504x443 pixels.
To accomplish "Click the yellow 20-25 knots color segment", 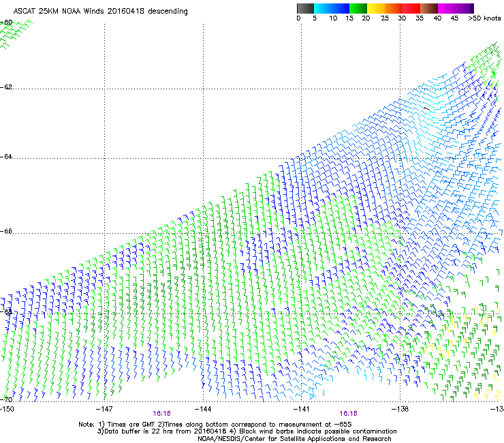I will click(x=376, y=8).
